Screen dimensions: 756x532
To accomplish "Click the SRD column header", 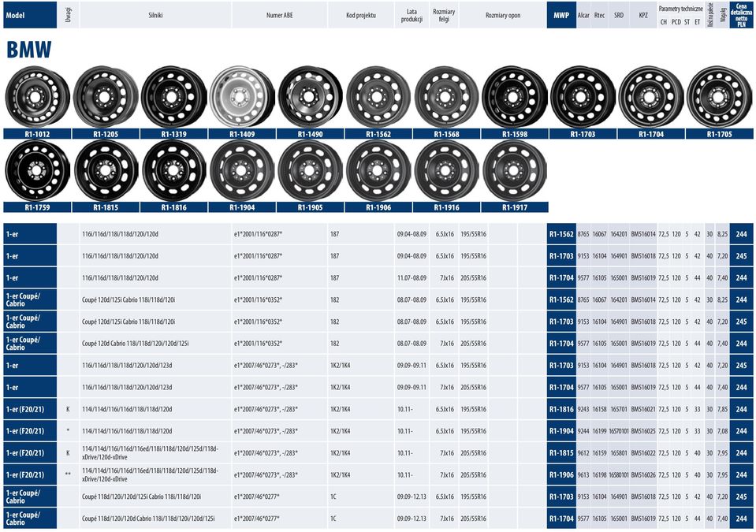I will point(619,15).
